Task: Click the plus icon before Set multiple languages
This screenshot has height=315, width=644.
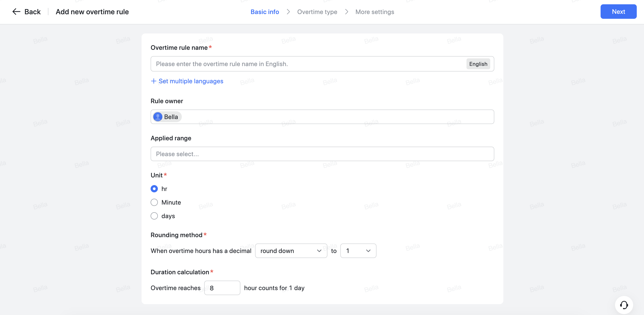Action: pyautogui.click(x=154, y=81)
